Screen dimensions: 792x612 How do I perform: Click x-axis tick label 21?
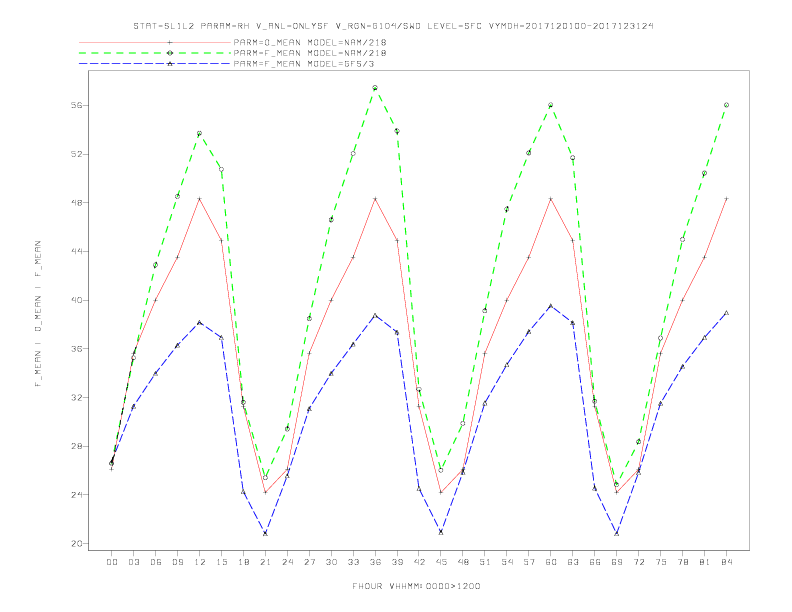tap(265, 562)
